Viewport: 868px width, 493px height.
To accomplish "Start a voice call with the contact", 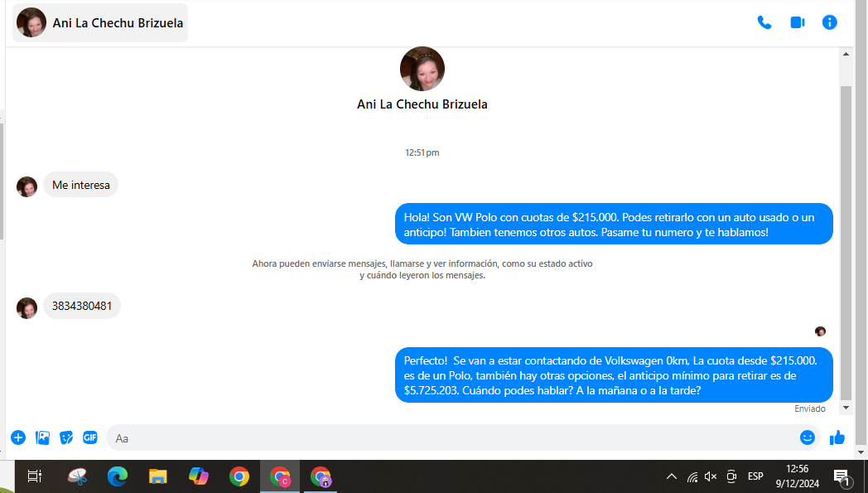I will coord(764,22).
